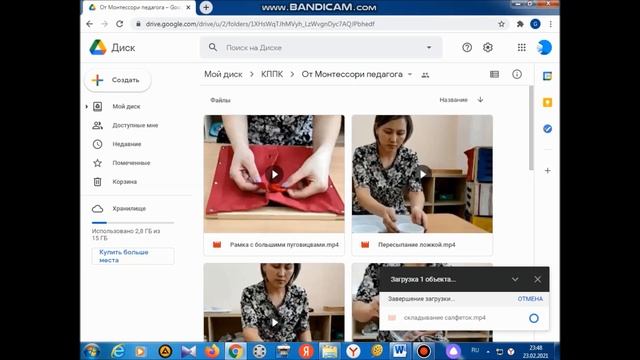Close the upload progress panel

[x=537, y=280]
